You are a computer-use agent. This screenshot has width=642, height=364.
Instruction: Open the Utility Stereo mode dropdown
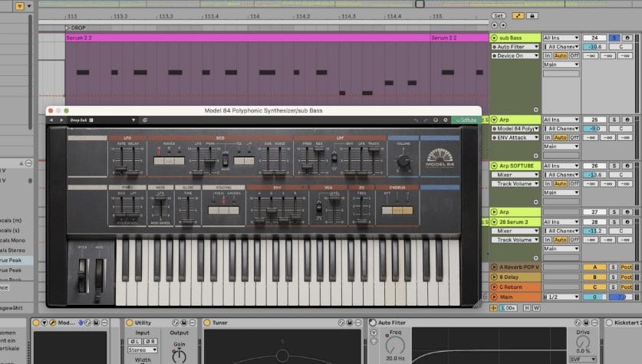142,350
